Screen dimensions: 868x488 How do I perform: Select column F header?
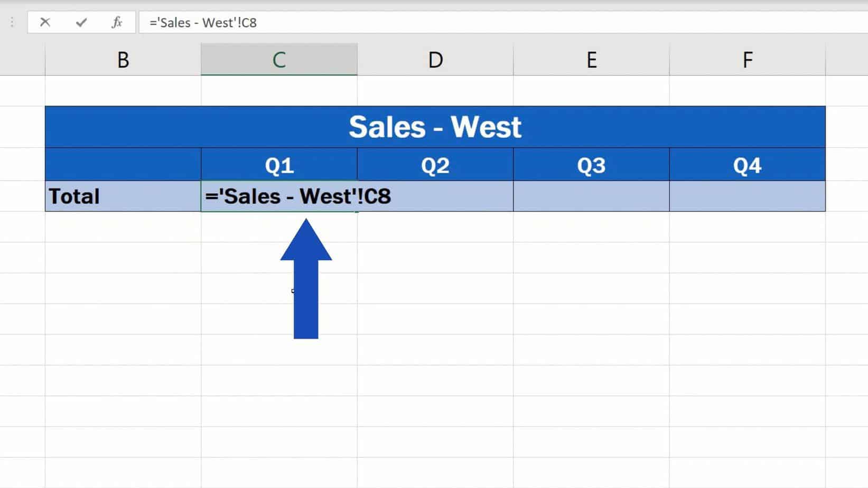click(x=747, y=60)
